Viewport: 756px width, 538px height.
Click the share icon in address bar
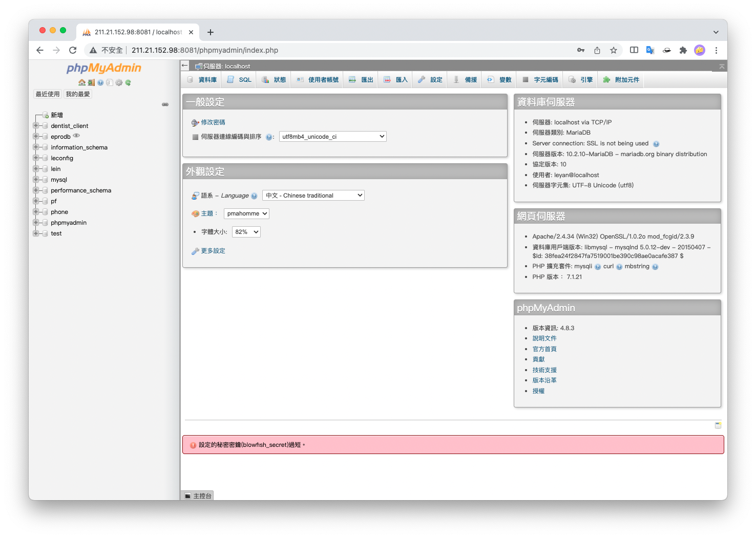pyautogui.click(x=597, y=50)
